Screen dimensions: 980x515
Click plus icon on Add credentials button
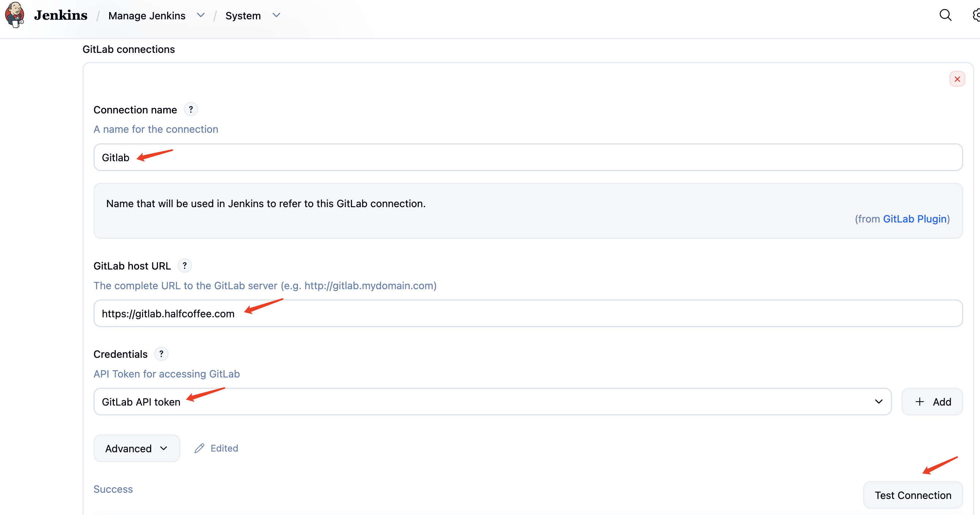click(919, 402)
